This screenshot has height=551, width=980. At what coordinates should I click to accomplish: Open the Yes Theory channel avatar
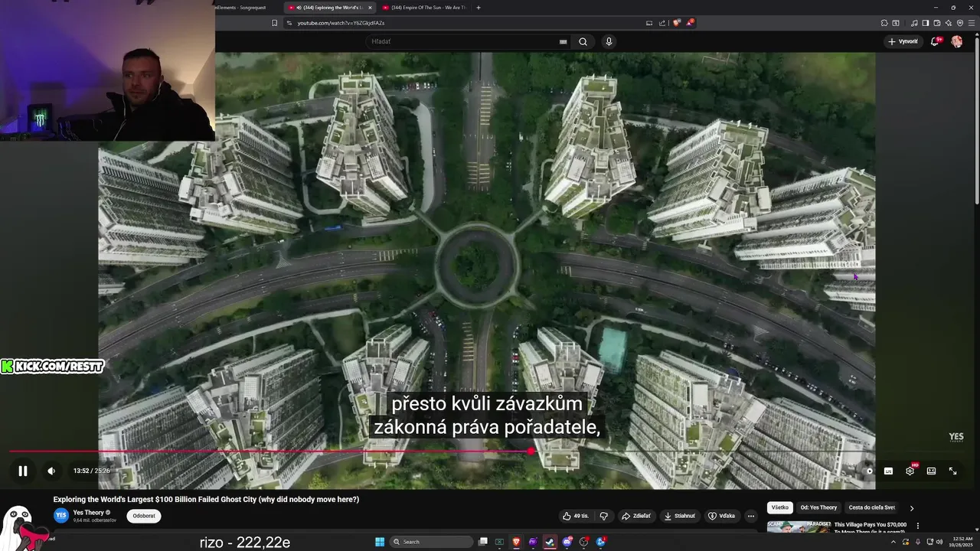(x=60, y=516)
